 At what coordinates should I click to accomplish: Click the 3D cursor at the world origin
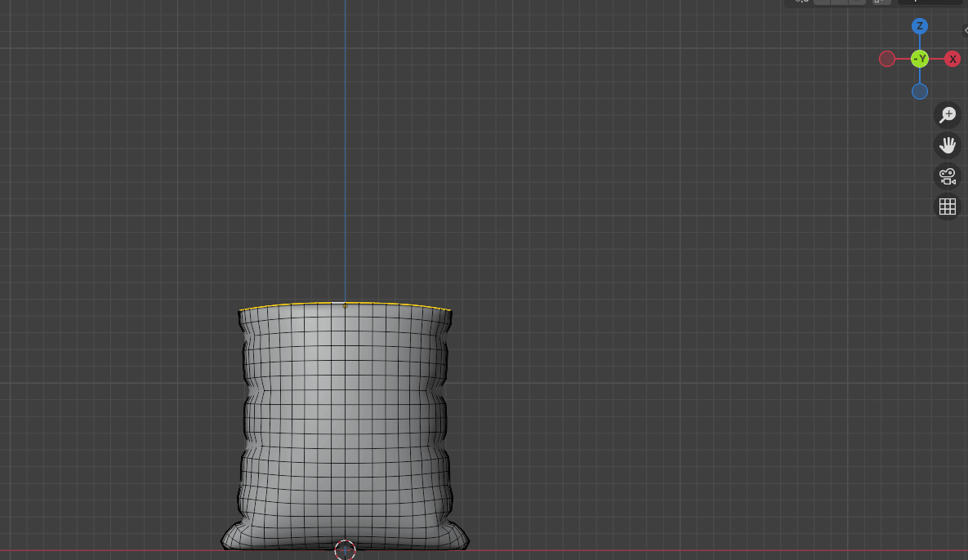[x=345, y=550]
